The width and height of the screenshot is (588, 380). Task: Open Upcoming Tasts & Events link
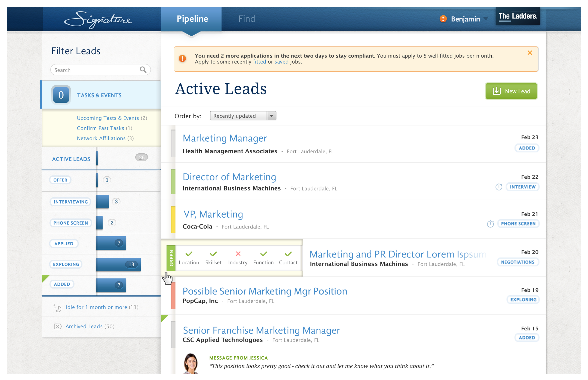point(108,118)
